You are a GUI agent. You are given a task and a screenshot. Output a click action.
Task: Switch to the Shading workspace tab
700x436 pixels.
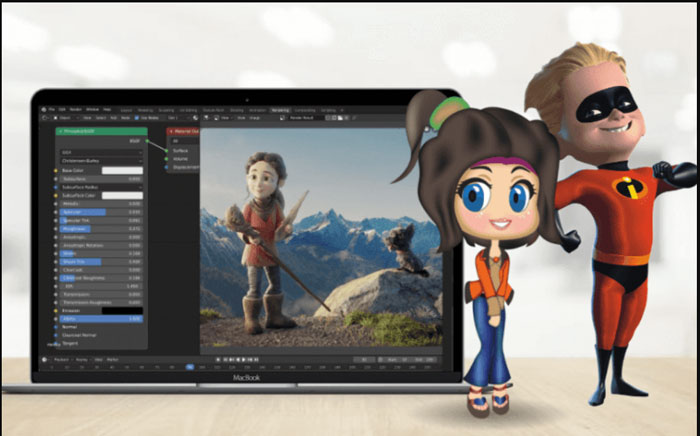(x=237, y=110)
